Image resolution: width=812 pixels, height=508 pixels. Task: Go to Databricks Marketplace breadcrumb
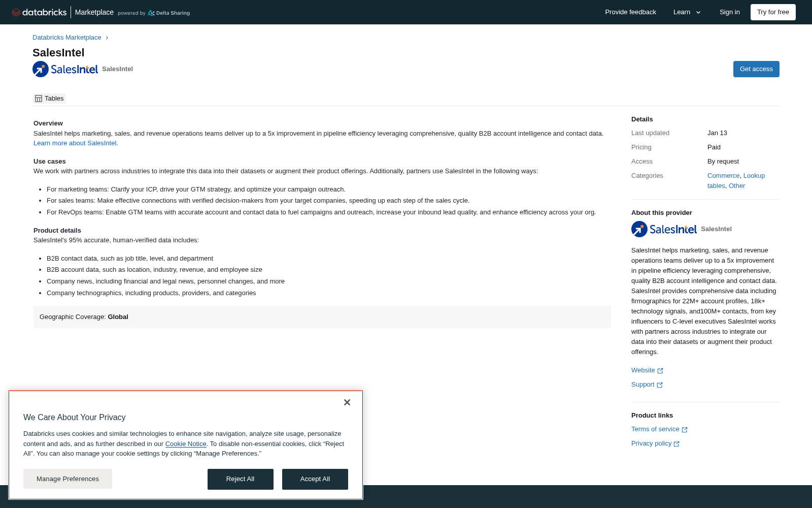click(x=67, y=38)
